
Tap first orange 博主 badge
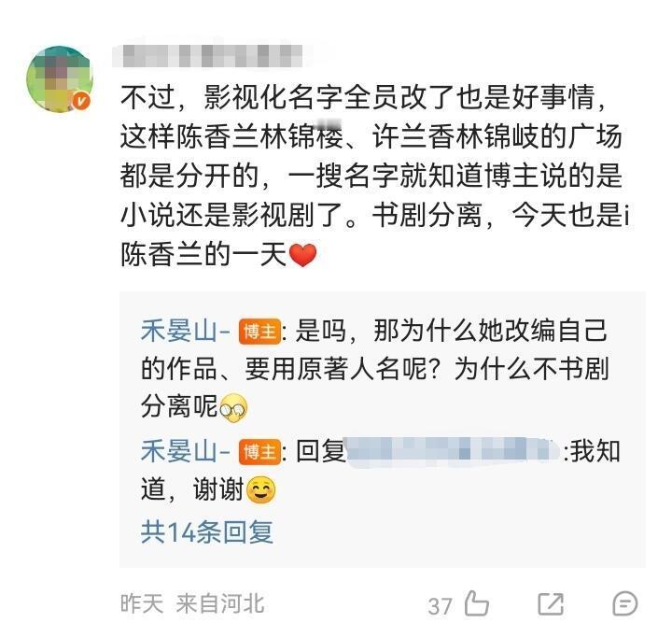(x=259, y=332)
